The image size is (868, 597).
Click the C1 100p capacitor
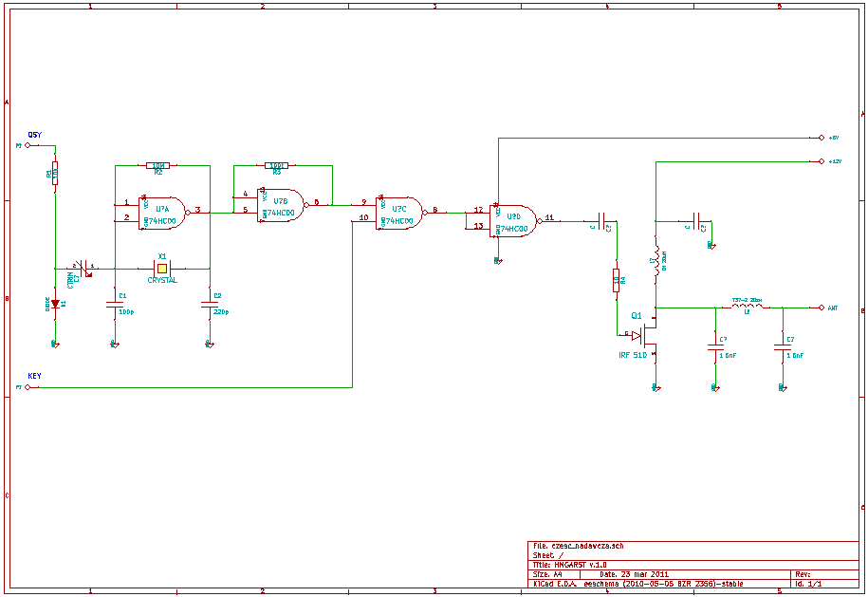coord(114,305)
